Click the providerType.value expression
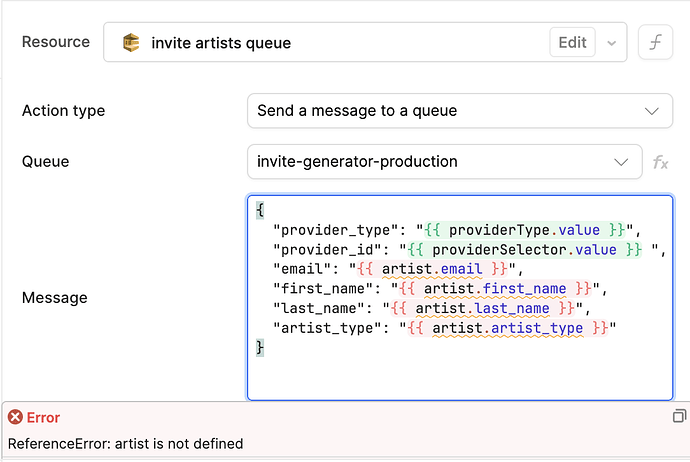This screenshot has height=462, width=690. tap(525, 230)
